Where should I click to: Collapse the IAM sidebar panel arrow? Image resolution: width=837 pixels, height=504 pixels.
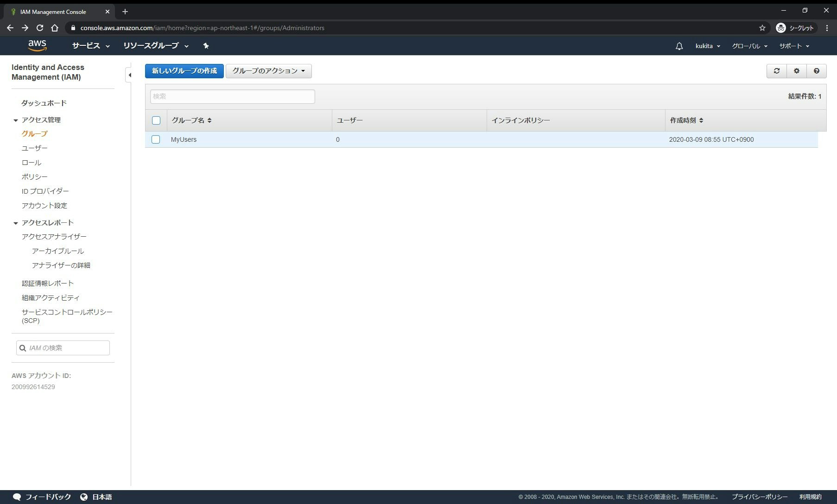pyautogui.click(x=129, y=75)
